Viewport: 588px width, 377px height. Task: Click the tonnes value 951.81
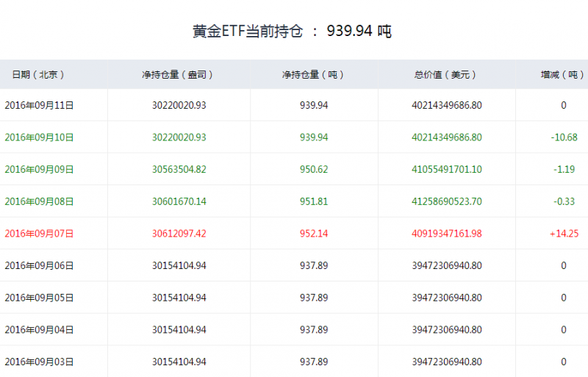[314, 201]
